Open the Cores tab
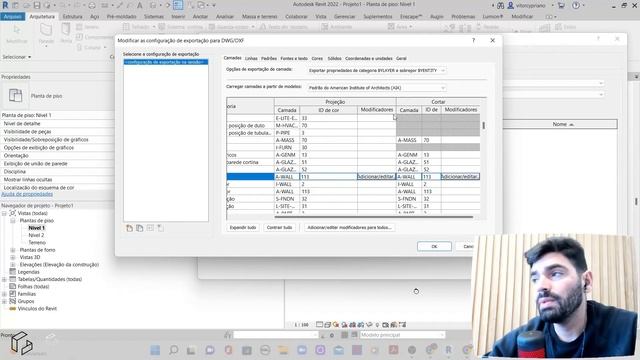 click(x=317, y=58)
